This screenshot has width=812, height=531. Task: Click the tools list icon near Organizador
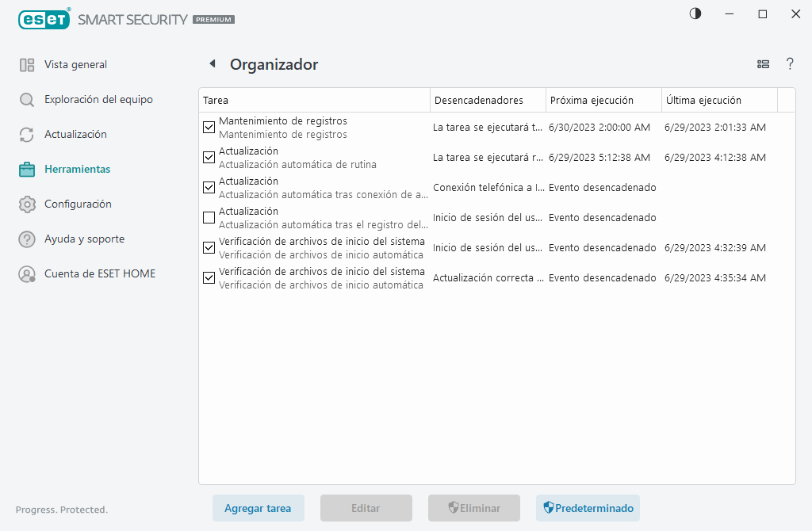tap(763, 64)
